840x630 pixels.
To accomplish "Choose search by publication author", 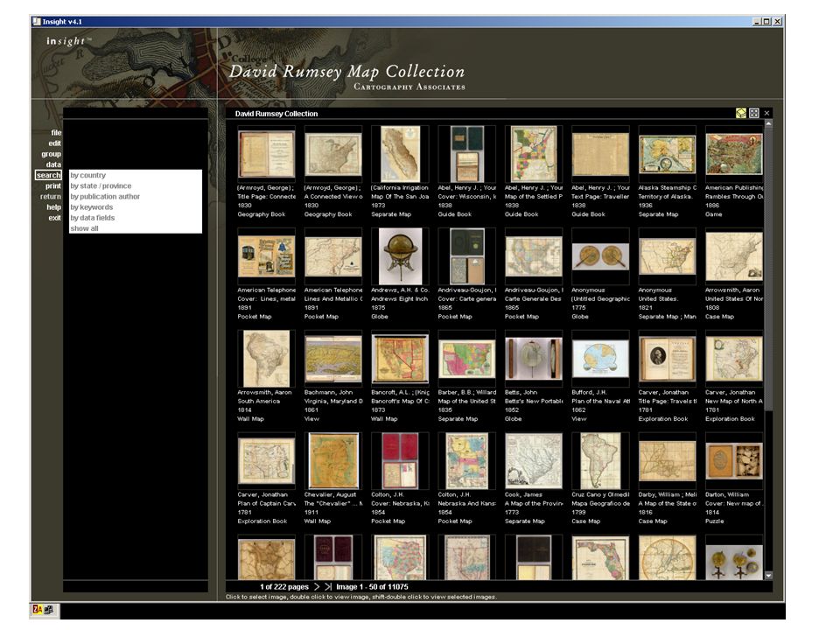I will 136,197.
